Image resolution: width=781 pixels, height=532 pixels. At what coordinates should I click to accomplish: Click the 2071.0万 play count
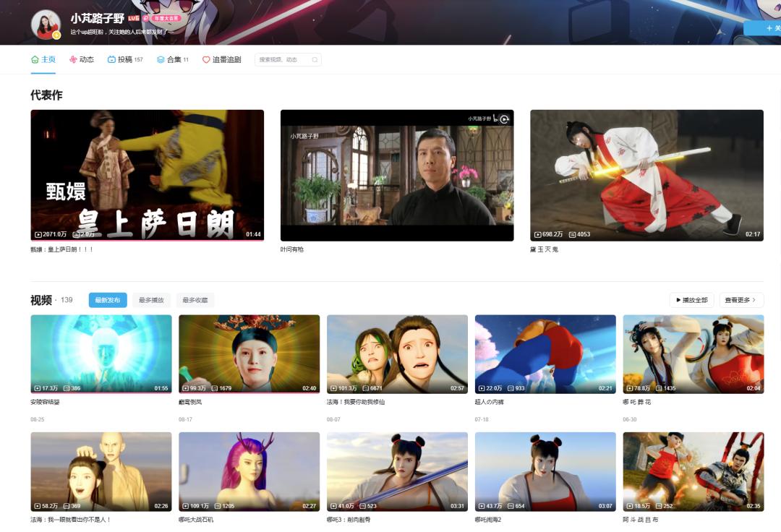click(51, 234)
